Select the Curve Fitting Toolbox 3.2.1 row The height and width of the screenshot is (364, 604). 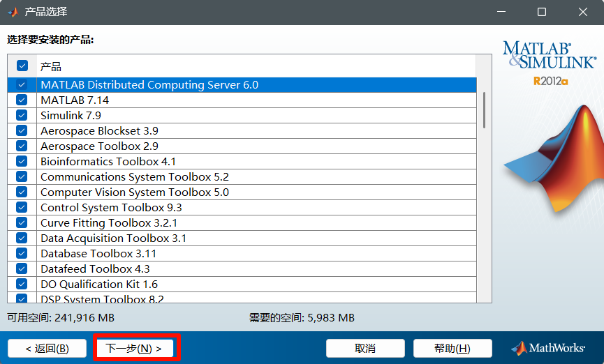[242, 222]
